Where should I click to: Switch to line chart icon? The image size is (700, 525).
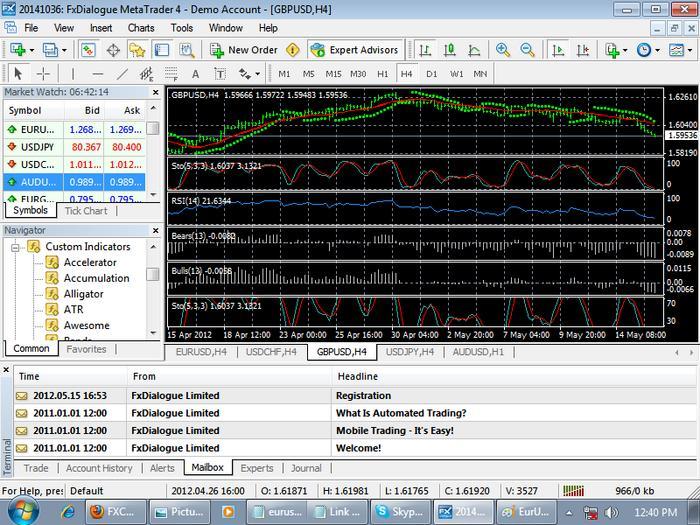click(474, 50)
